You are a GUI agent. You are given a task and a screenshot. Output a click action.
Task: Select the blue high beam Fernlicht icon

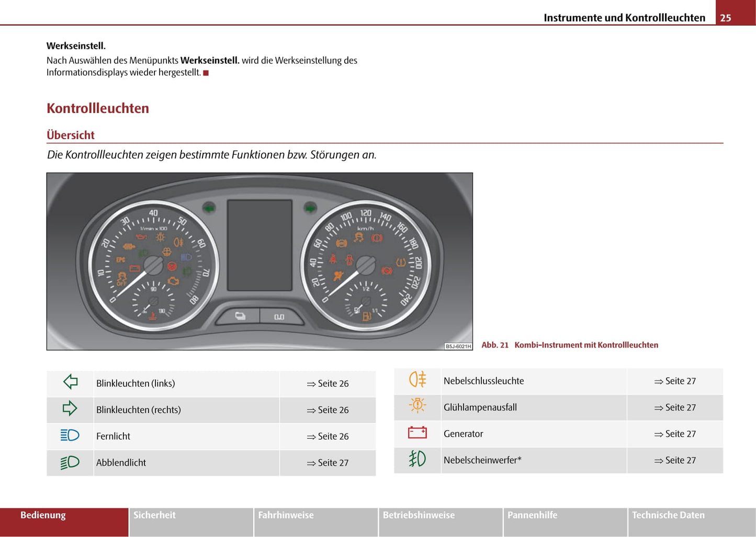70,435
